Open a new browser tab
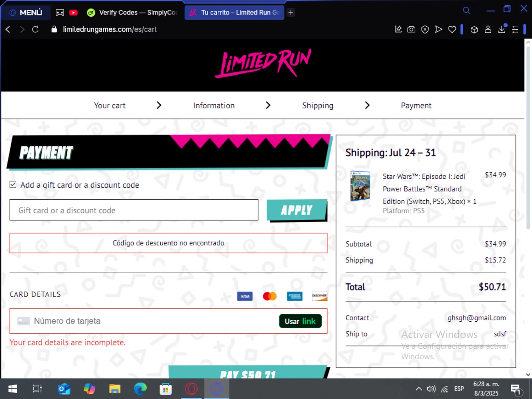Screen dimensions: 532x399 (x=291, y=12)
